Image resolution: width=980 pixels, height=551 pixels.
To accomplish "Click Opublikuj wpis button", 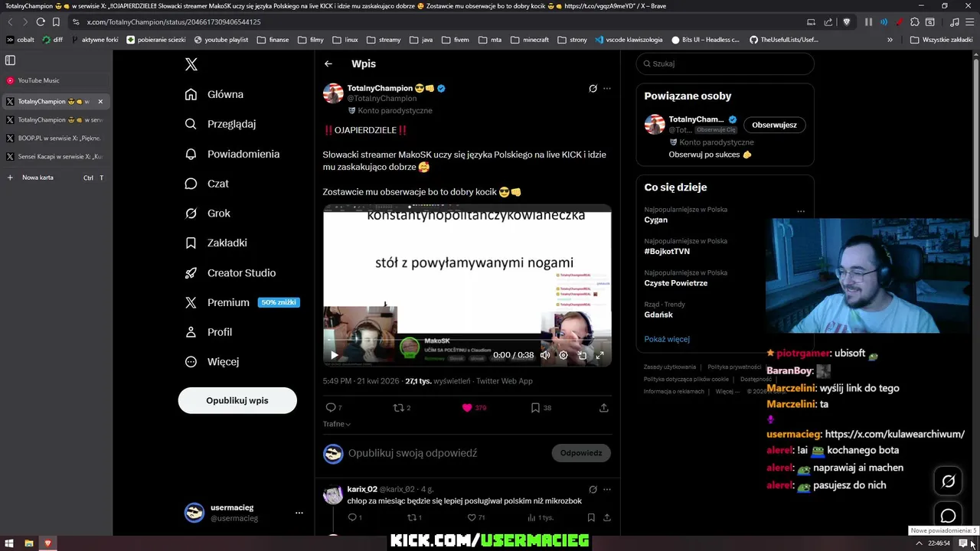I will 237,400.
